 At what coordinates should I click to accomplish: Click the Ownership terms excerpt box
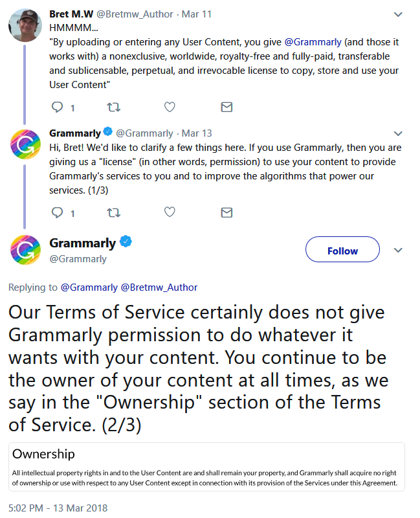210,464
